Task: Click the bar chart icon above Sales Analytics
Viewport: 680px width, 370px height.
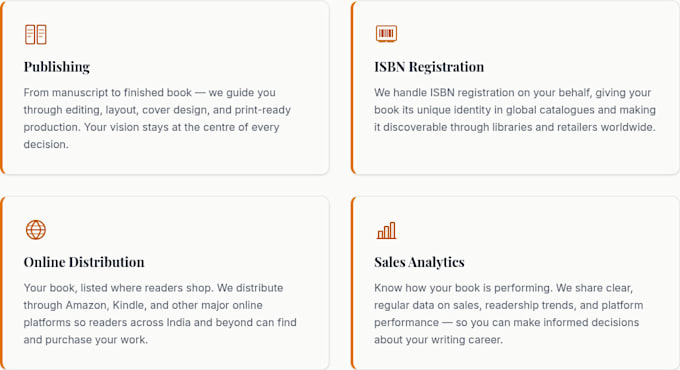Action: tap(386, 230)
